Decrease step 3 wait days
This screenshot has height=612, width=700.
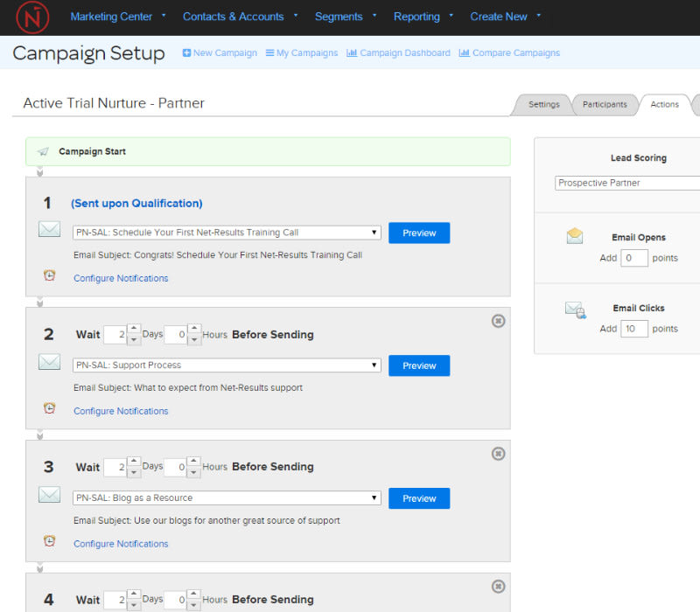(134, 472)
